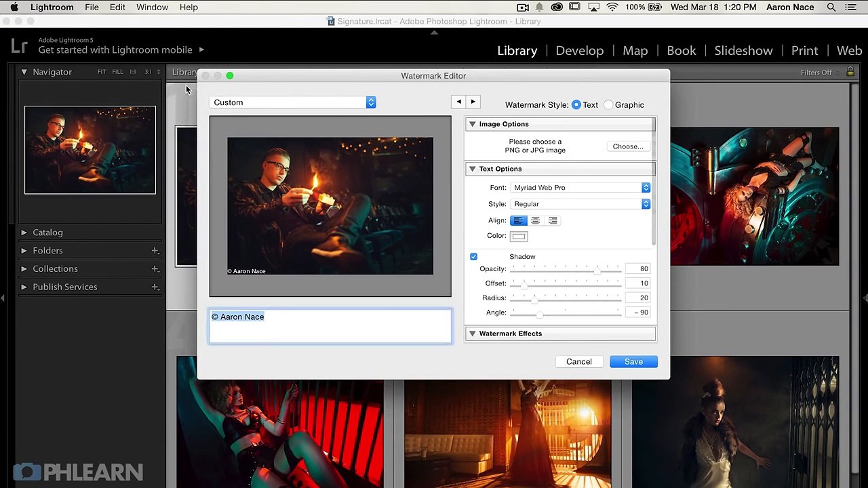Screen dimensions: 868x488
Task: Click the screen recording camera icon
Action: [x=523, y=7]
